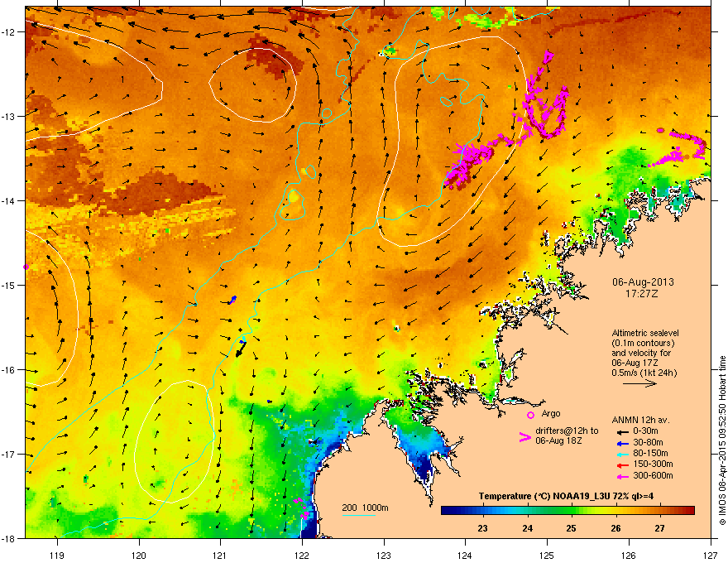Click the latitude axis label -13
This screenshot has height=563, width=728.
[x=9, y=116]
